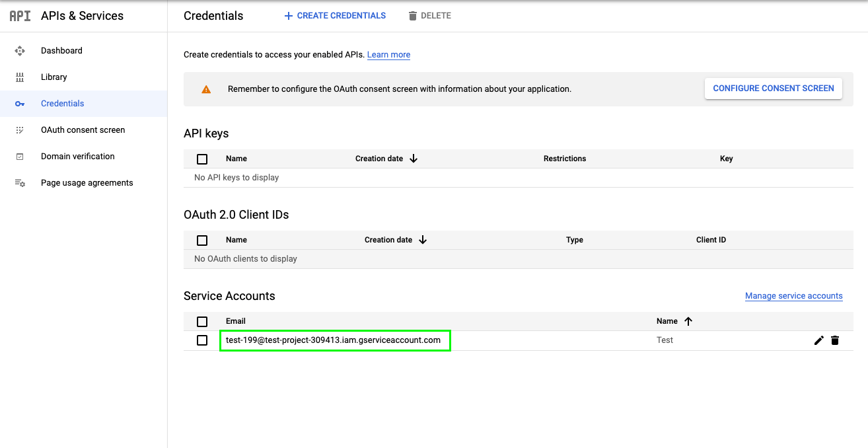Viewport: 868px width, 448px height.
Task: Sort API keys by Creation date arrow
Action: click(x=414, y=159)
